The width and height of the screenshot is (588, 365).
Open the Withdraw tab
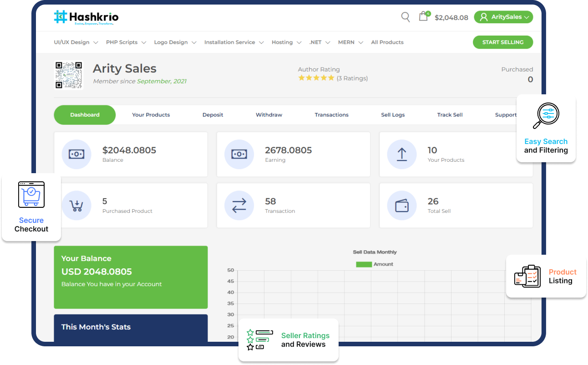[x=269, y=115]
